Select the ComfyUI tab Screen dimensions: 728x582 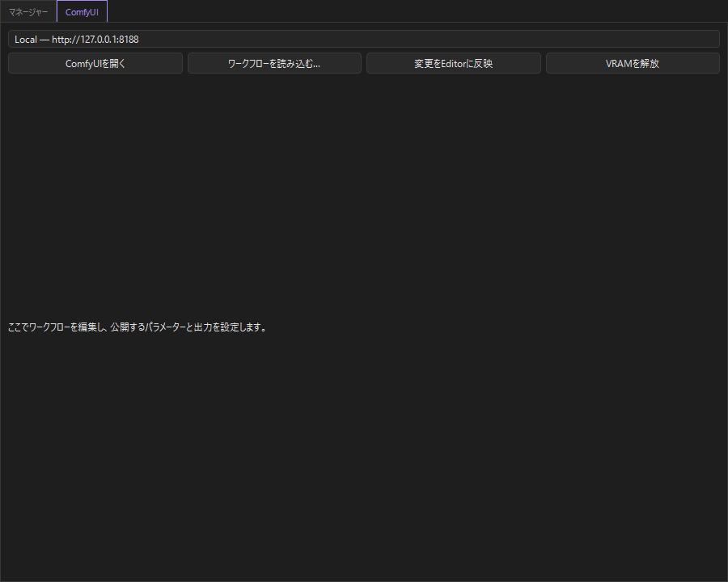click(x=82, y=12)
